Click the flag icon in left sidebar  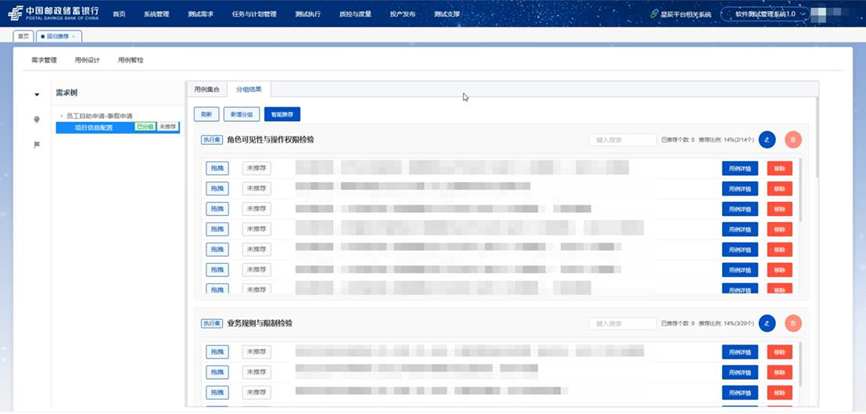tap(37, 145)
